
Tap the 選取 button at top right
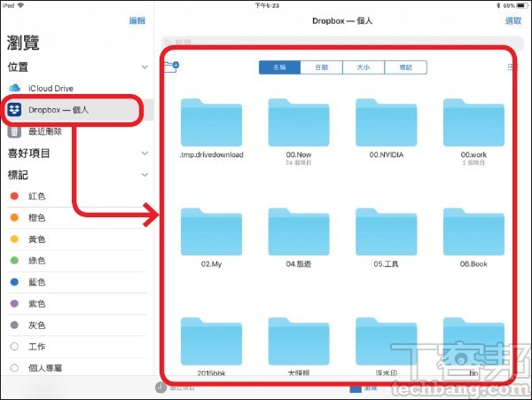click(513, 20)
